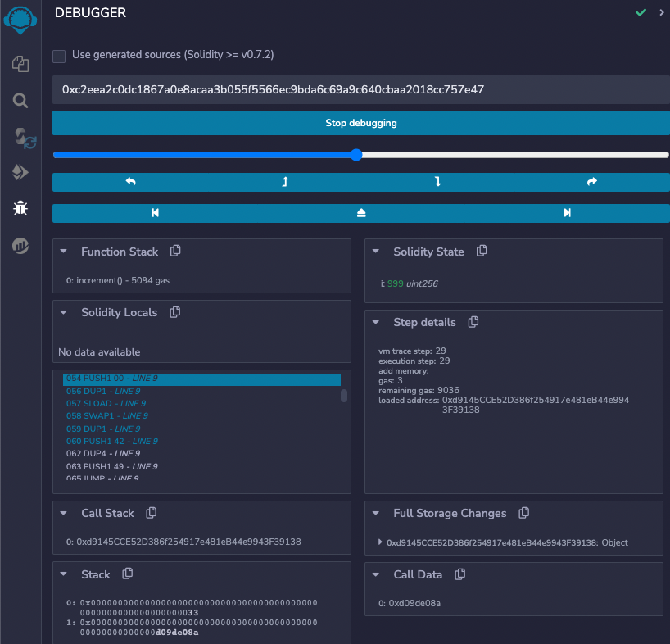The image size is (670, 644).
Task: Copy Step details to clipboard
Action: coord(473,322)
